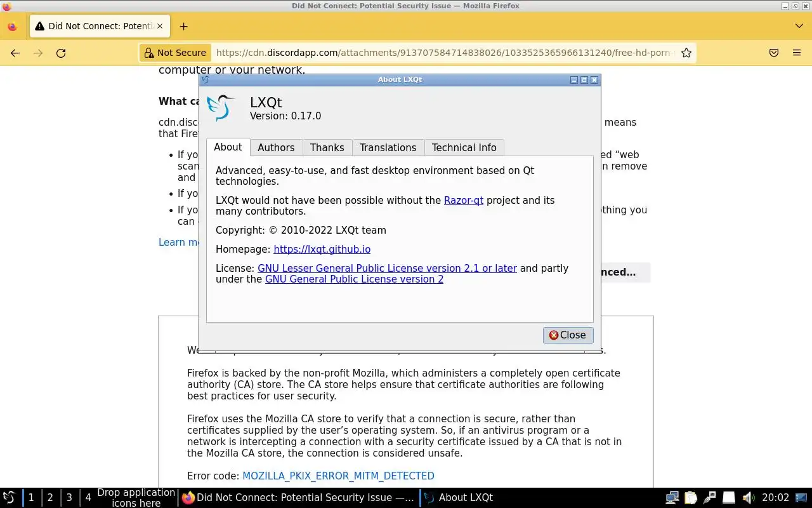Open the LXQt main menu in panel
Screen dimensions: 812x508
pos(10,498)
